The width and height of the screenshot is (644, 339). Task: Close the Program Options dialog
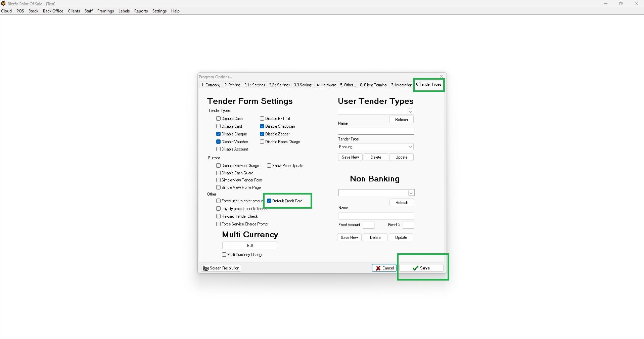point(441,76)
